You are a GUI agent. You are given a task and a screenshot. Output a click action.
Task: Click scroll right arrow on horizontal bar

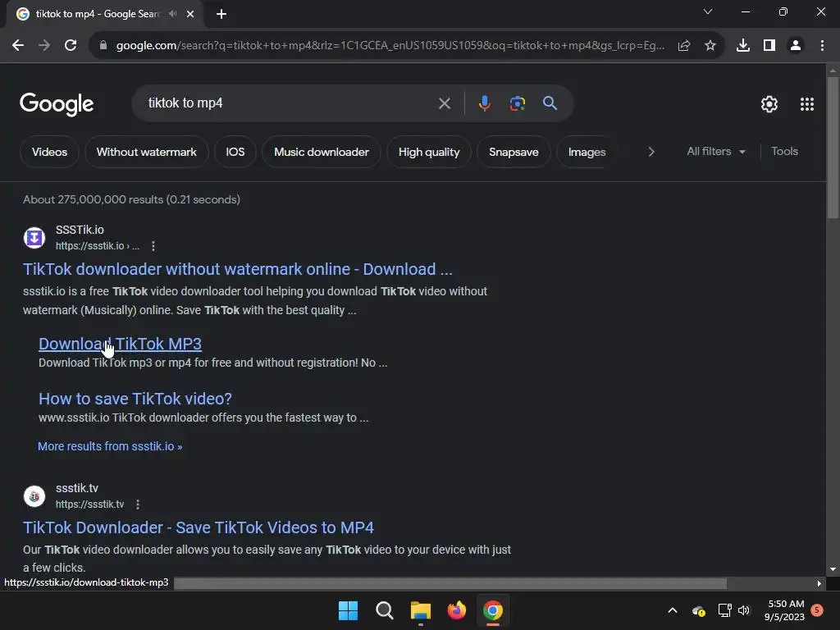coord(819,583)
